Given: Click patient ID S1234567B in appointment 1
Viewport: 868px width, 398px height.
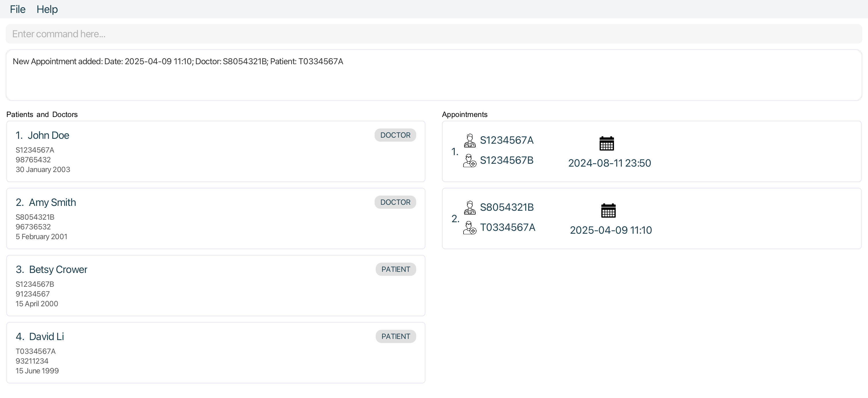Looking at the screenshot, I should click(x=507, y=160).
